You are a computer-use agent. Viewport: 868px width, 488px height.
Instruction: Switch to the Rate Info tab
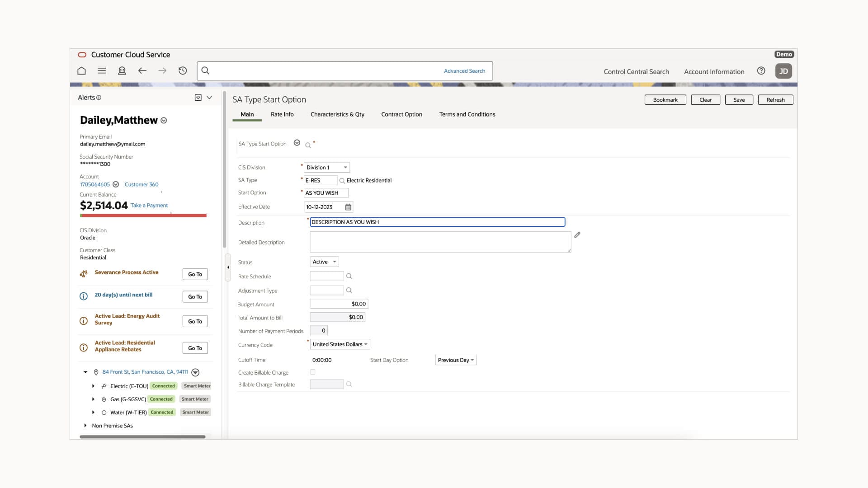[x=282, y=114]
